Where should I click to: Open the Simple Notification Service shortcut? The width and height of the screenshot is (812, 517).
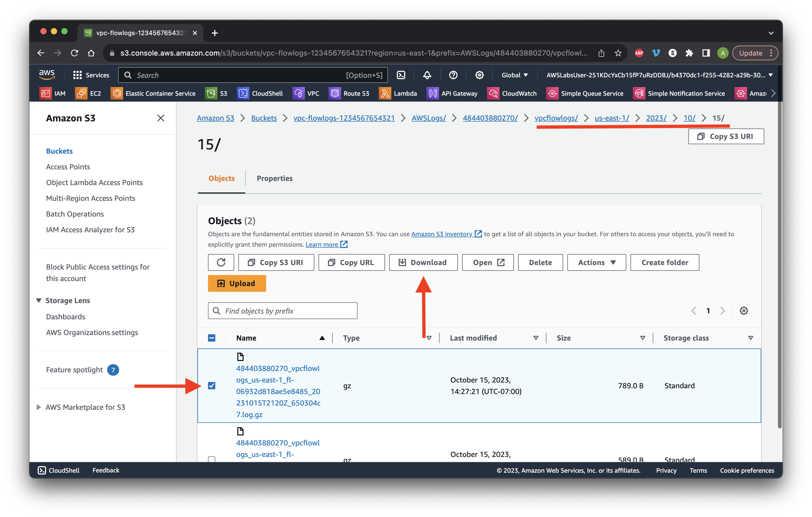[x=679, y=93]
